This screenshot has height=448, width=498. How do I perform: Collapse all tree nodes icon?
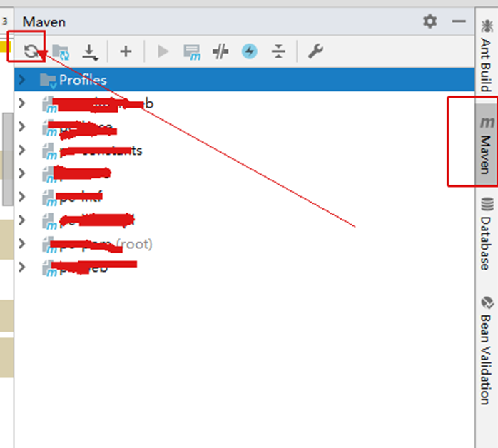click(x=278, y=51)
